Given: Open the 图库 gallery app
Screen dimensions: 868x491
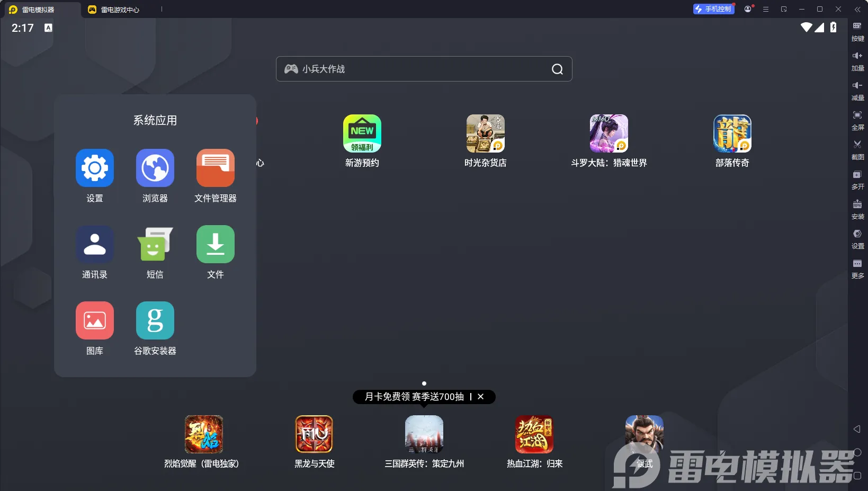Looking at the screenshot, I should (x=95, y=320).
